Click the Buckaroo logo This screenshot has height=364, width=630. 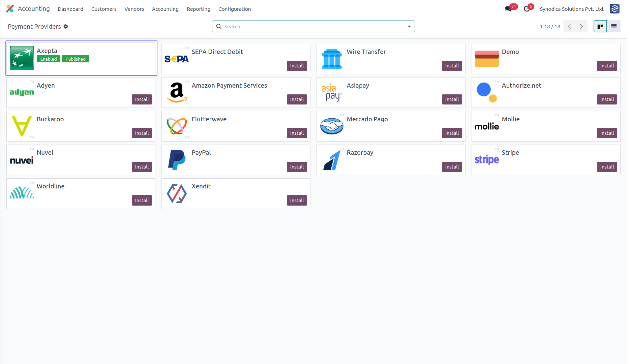click(x=22, y=126)
